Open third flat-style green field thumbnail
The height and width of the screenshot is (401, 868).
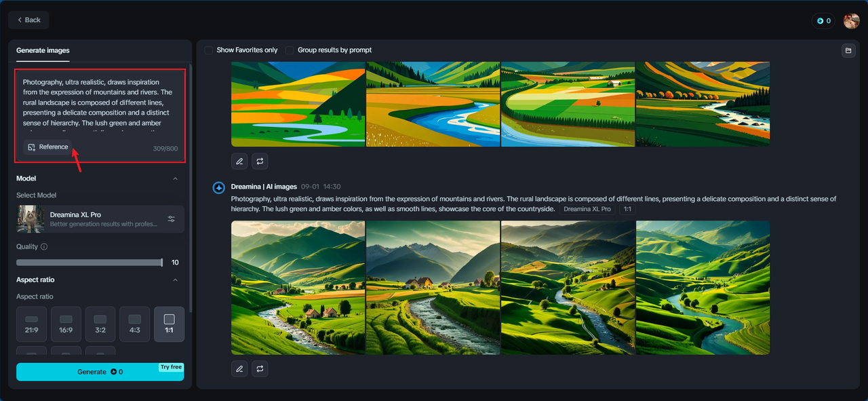(568, 104)
